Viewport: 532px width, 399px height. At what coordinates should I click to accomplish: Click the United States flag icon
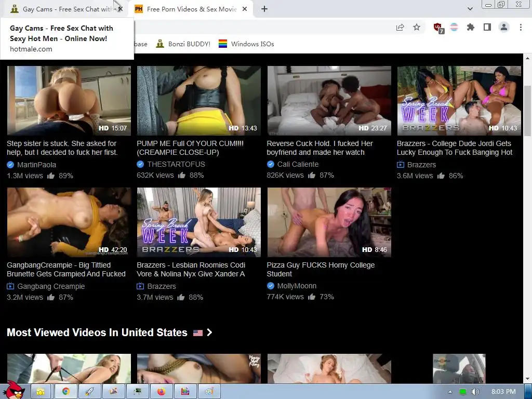click(x=198, y=333)
